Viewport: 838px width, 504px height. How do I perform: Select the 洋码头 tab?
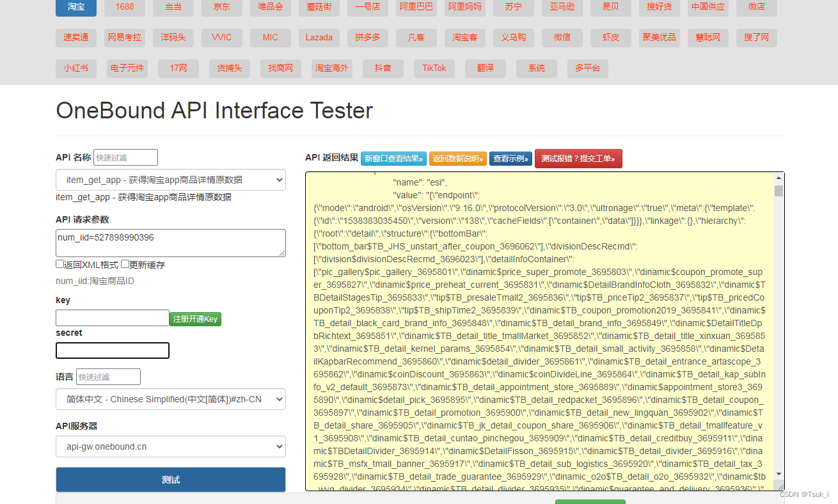click(173, 38)
